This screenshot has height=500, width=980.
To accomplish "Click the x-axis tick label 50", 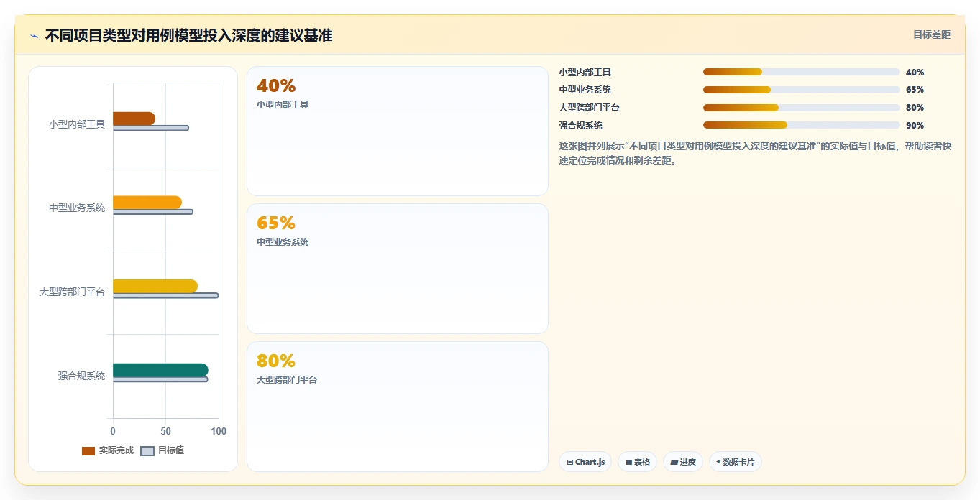I will tap(165, 431).
